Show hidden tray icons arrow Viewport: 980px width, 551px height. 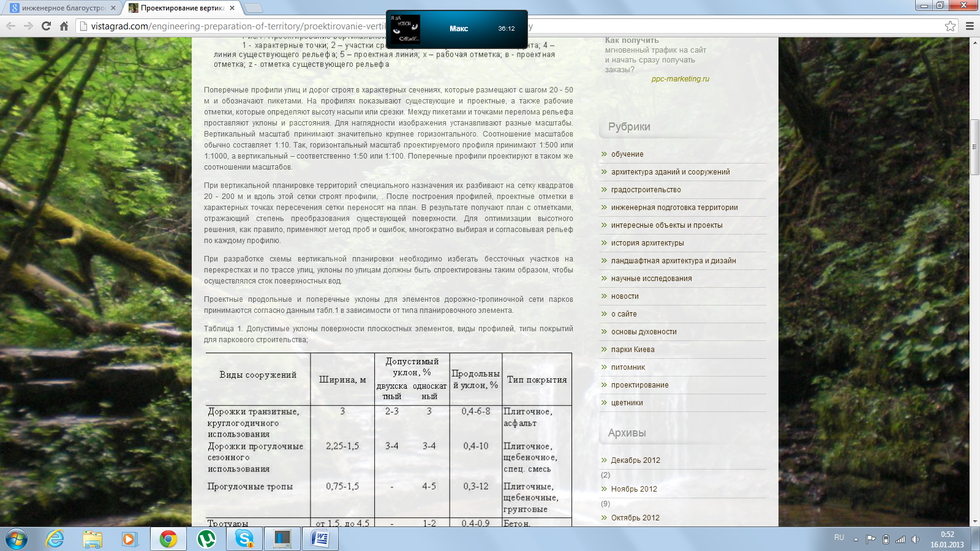(856, 539)
